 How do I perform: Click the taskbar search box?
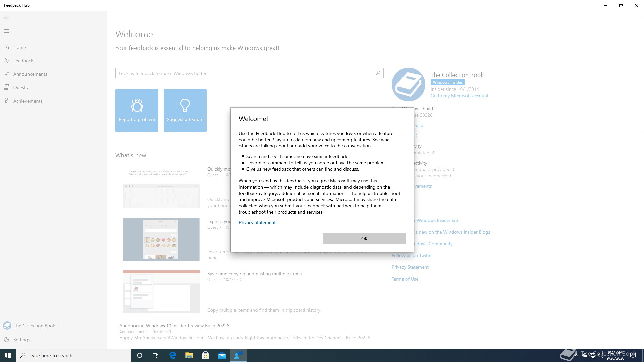pos(74,355)
